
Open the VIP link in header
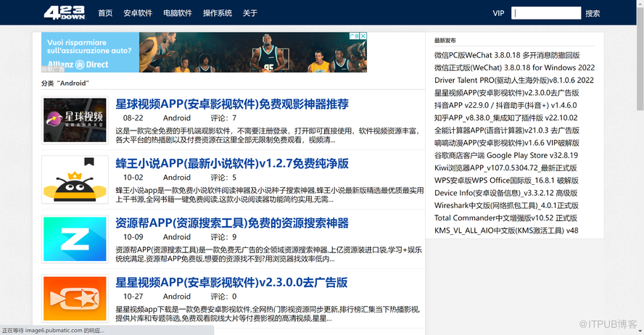point(498,13)
